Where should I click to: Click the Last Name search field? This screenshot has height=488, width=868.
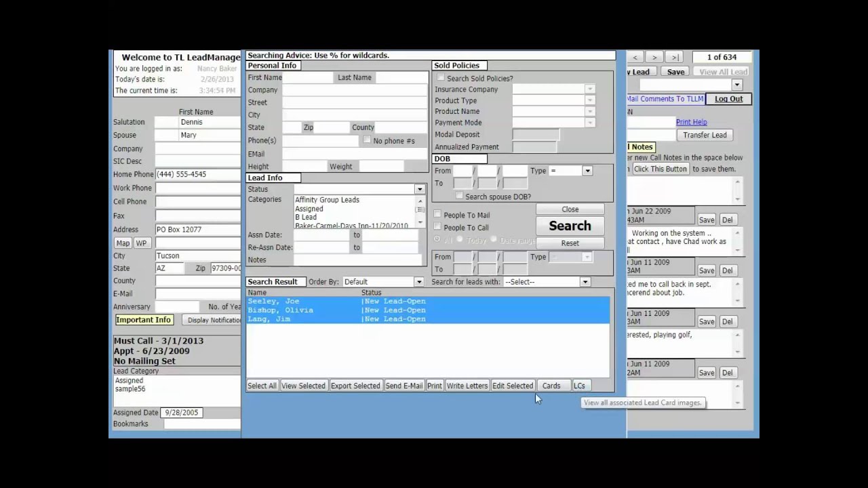pyautogui.click(x=400, y=78)
